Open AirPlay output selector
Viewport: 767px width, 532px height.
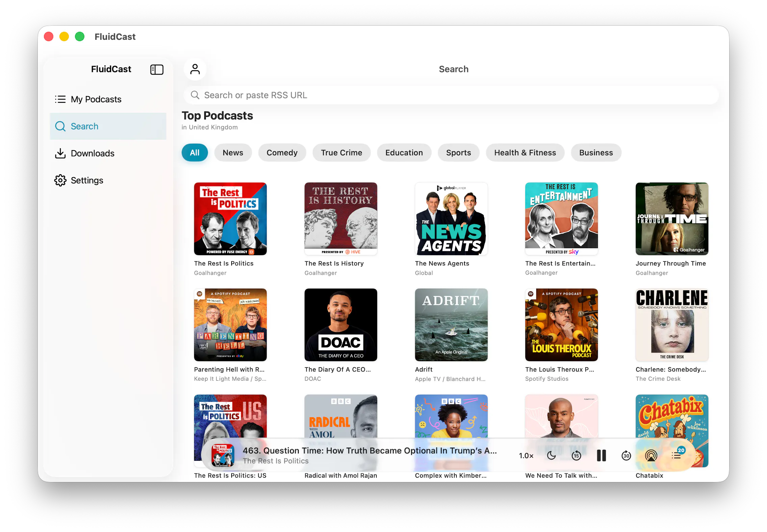(x=651, y=456)
